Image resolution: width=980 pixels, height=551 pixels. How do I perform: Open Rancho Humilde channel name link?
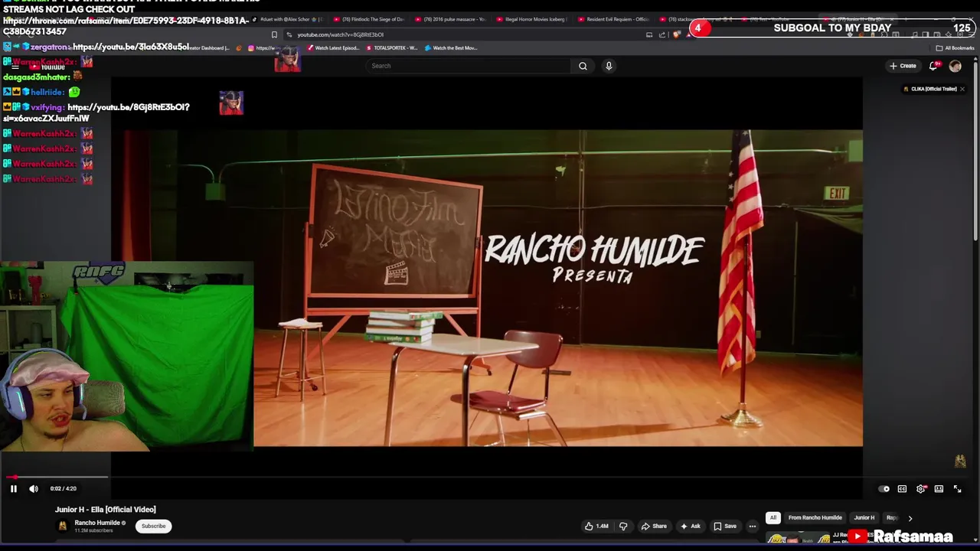click(97, 523)
